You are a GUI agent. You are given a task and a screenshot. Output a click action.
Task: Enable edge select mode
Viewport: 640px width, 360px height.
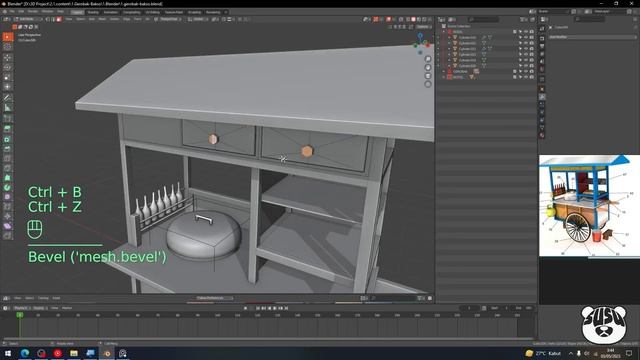pos(53,19)
